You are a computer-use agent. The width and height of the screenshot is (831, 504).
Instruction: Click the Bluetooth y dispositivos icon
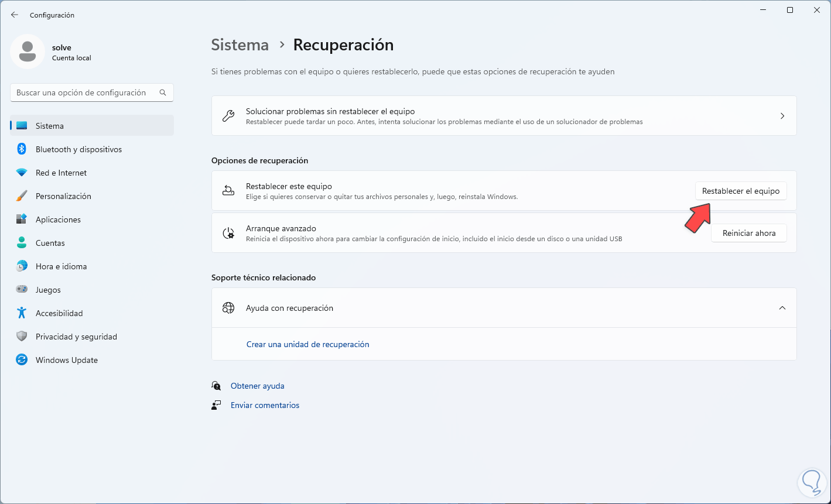[x=22, y=149]
